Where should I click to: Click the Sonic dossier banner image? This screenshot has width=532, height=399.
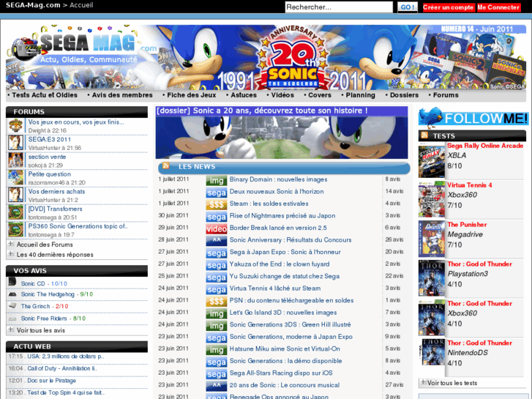(x=282, y=137)
